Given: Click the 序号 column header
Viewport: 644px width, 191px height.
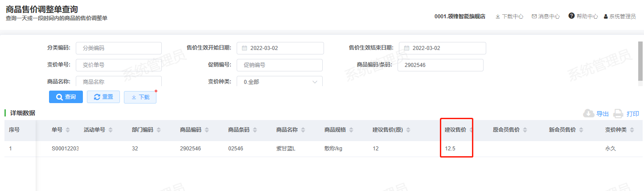Looking at the screenshot, I should coord(14,130).
